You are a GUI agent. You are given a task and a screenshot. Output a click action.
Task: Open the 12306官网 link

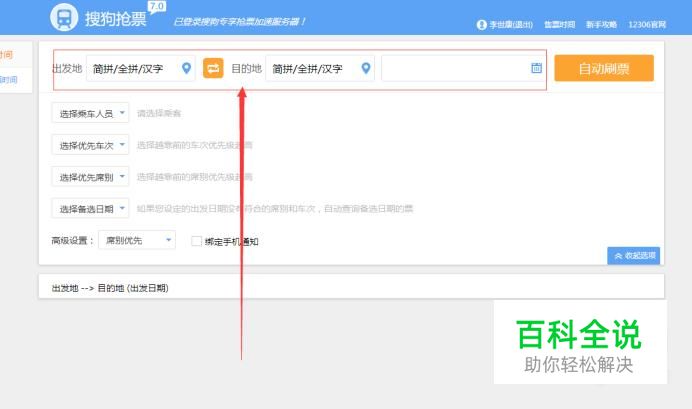(x=647, y=25)
